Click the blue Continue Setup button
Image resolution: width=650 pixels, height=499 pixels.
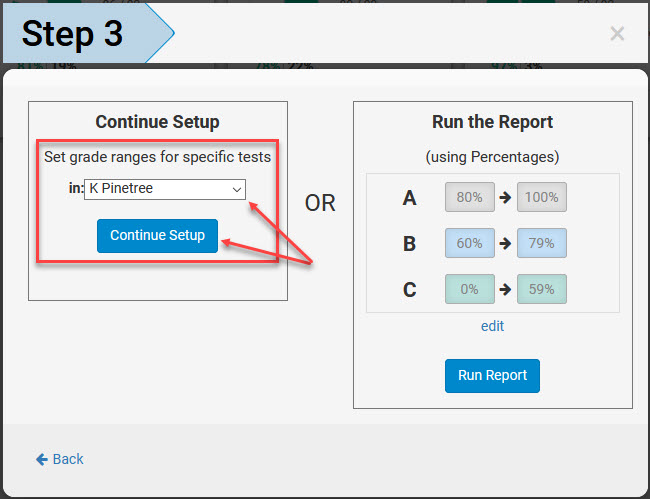tap(157, 236)
